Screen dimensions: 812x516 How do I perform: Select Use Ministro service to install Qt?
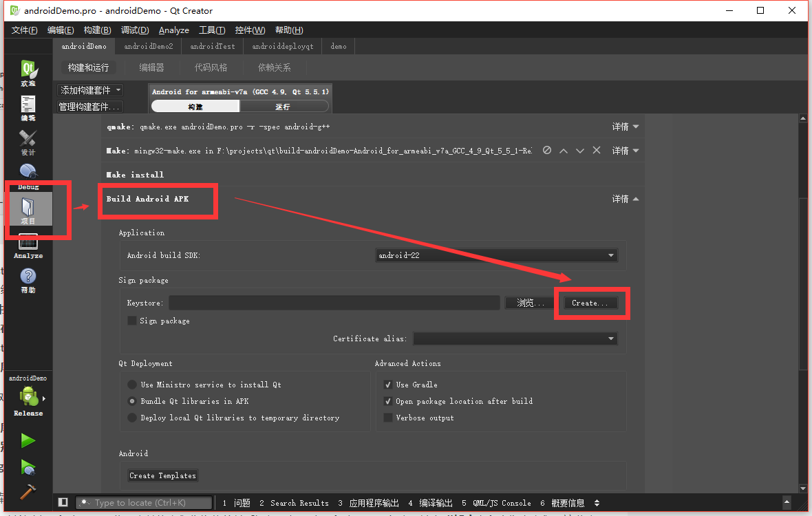coord(132,385)
